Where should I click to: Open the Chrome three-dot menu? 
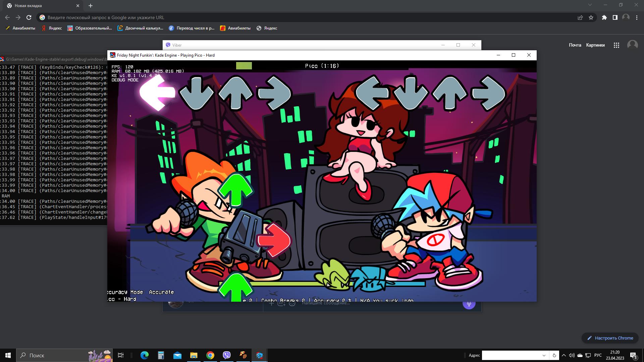point(637,17)
